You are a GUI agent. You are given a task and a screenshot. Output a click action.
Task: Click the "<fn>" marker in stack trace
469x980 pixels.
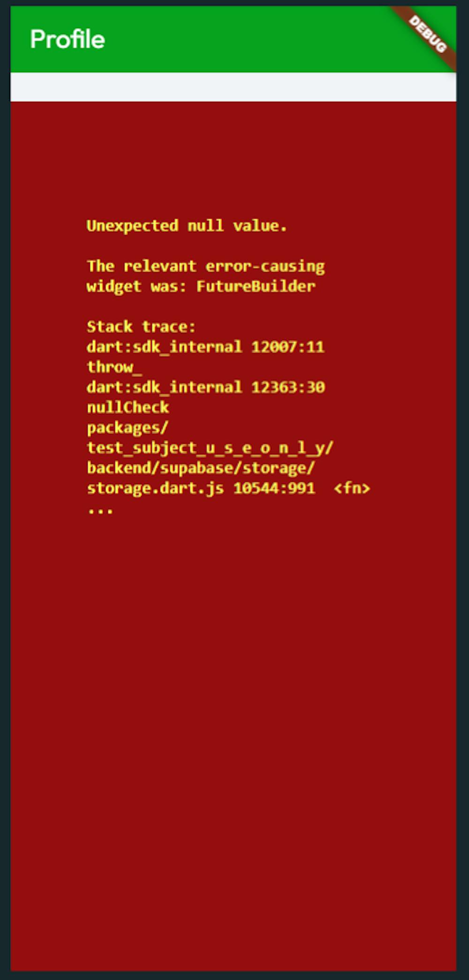click(352, 488)
